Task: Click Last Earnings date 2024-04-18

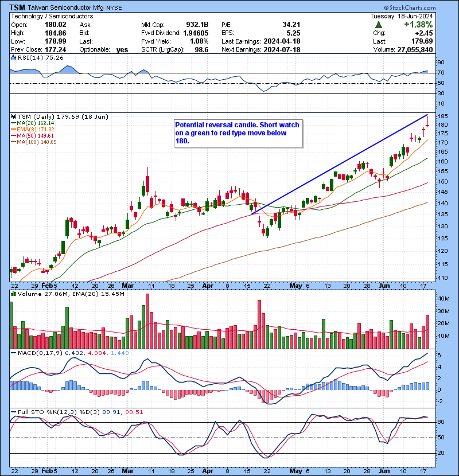Action: 282,41
